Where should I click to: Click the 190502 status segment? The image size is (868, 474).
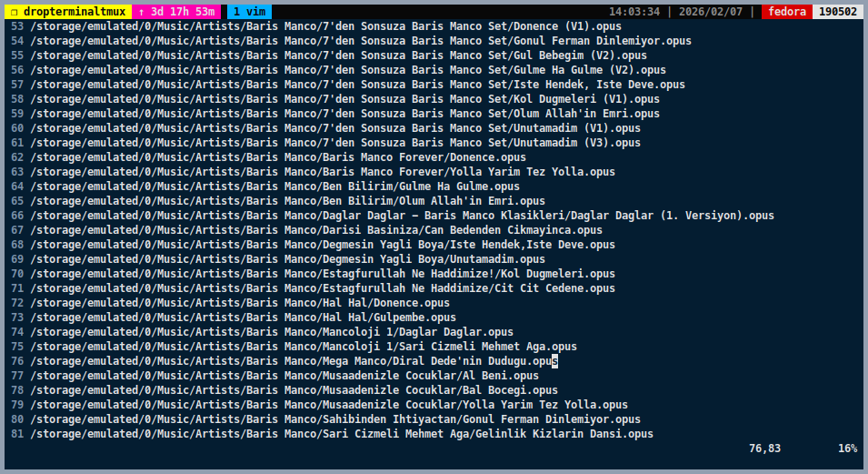pos(838,12)
